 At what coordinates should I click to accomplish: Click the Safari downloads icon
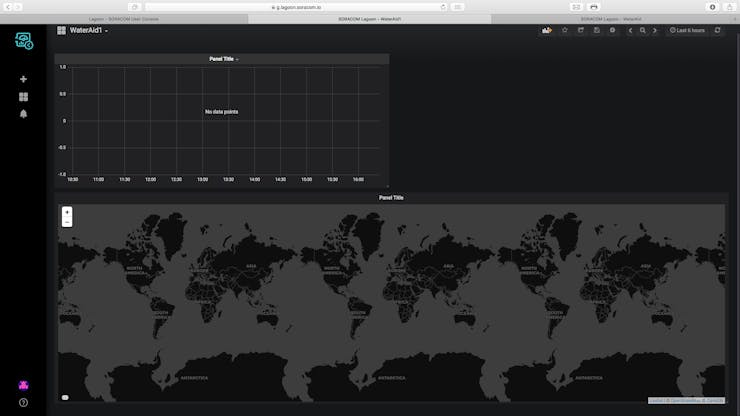click(x=713, y=7)
